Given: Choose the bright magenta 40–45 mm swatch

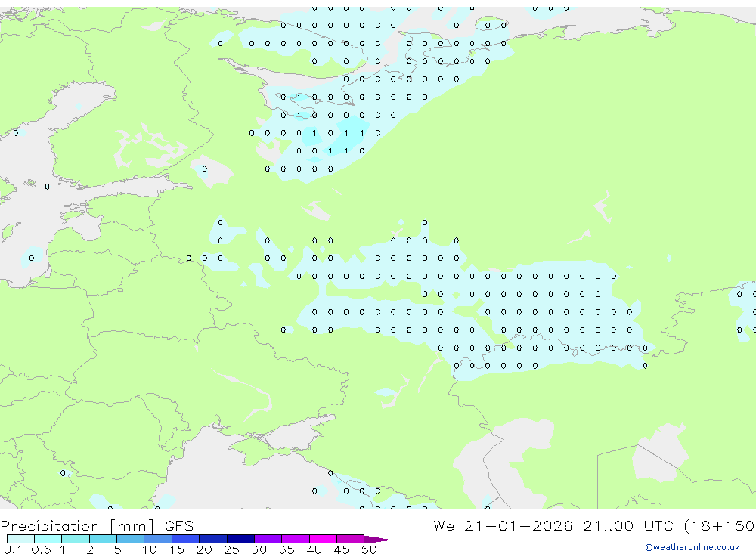Looking at the screenshot, I should (x=323, y=539).
